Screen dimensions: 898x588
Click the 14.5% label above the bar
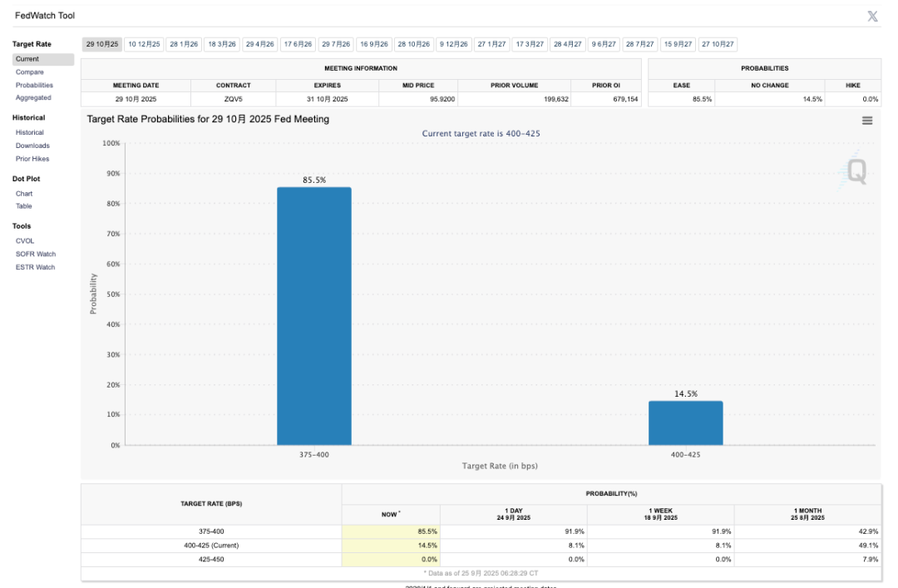coord(685,393)
